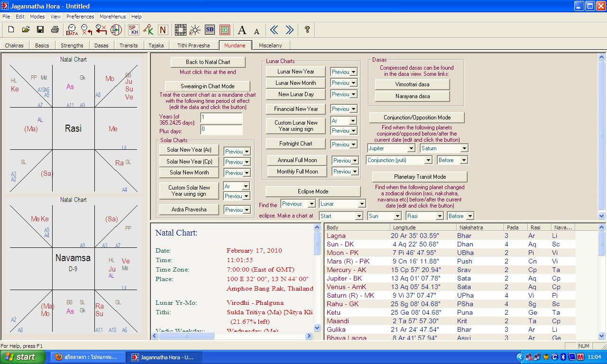Click Solar New Year (Ar) button
Image resolution: width=607 pixels, height=364 pixels.
click(189, 150)
